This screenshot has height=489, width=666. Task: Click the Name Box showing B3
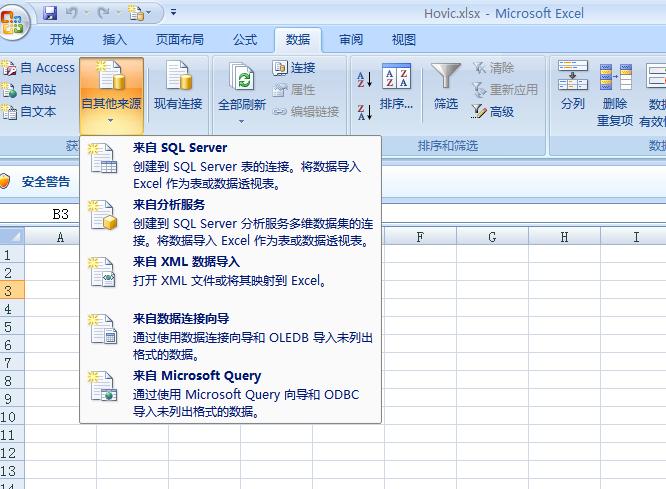pyautogui.click(x=40, y=214)
